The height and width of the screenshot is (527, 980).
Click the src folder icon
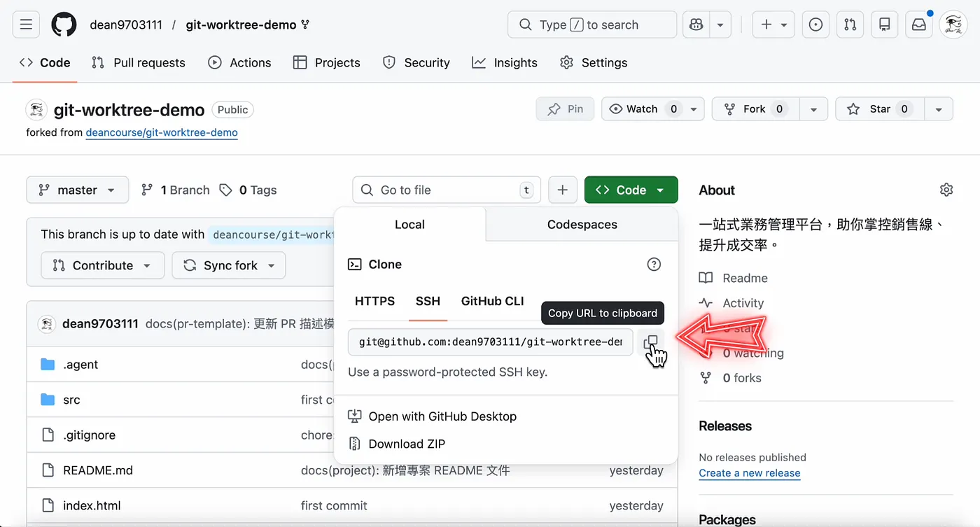48,400
